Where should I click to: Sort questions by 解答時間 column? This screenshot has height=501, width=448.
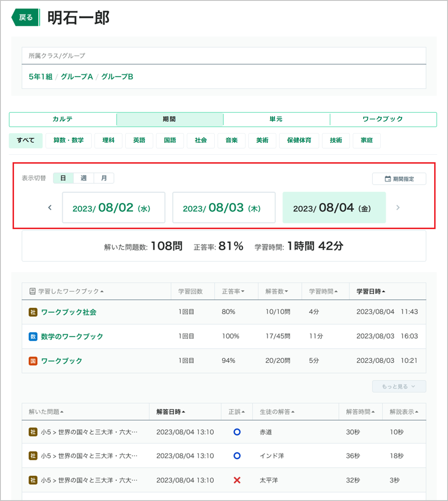coord(360,412)
